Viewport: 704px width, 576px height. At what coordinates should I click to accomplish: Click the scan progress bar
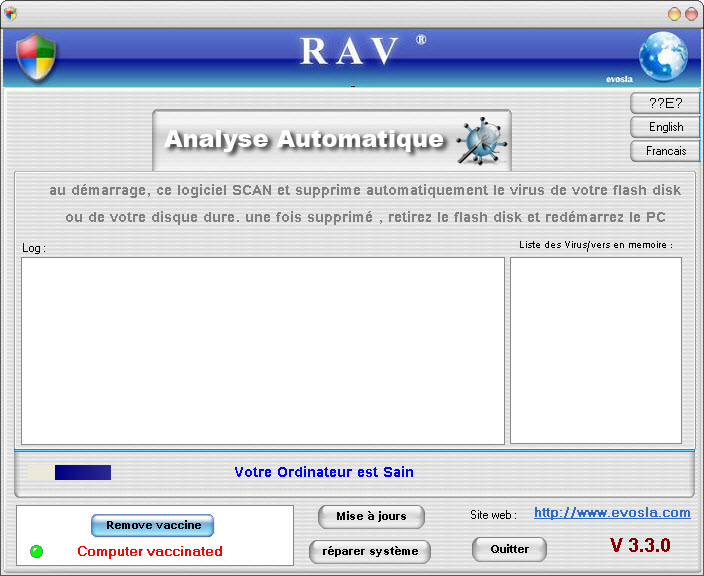click(x=70, y=472)
